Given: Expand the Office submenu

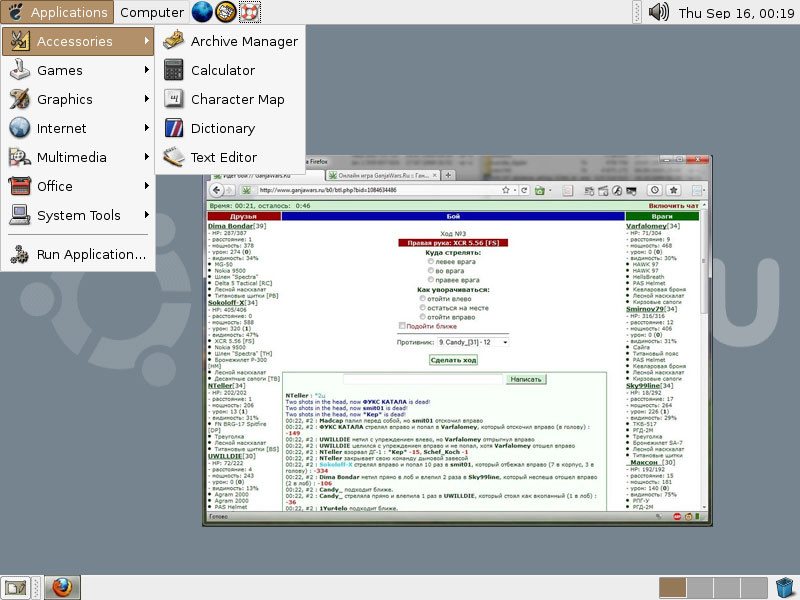Looking at the screenshot, I should pos(78,186).
